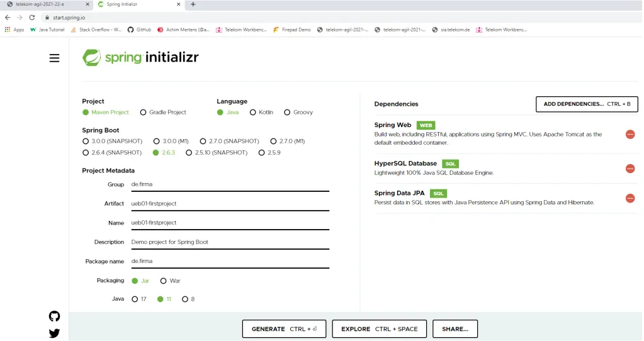Remove the Spring Web dependency
The height and width of the screenshot is (341, 644).
(630, 134)
